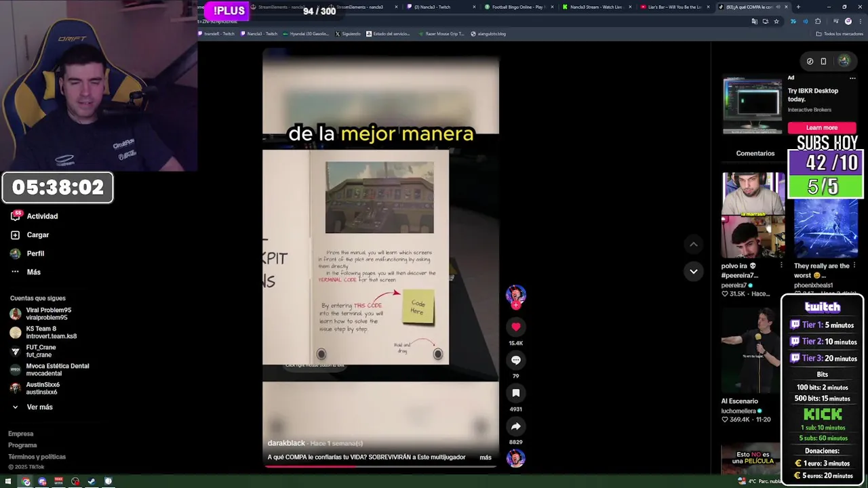The height and width of the screenshot is (488, 868).
Task: Open ad options three-dot menu
Action: 852,78
